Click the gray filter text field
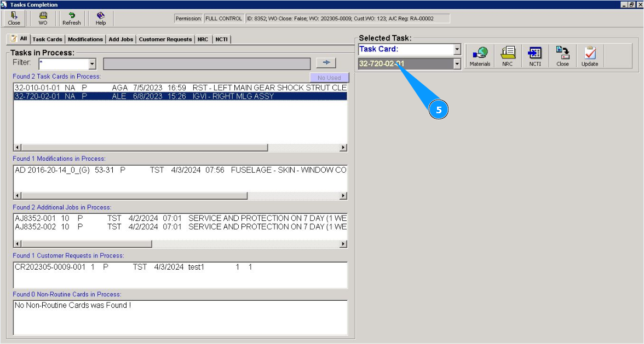Viewport: 644px width, 344px height. 206,63
